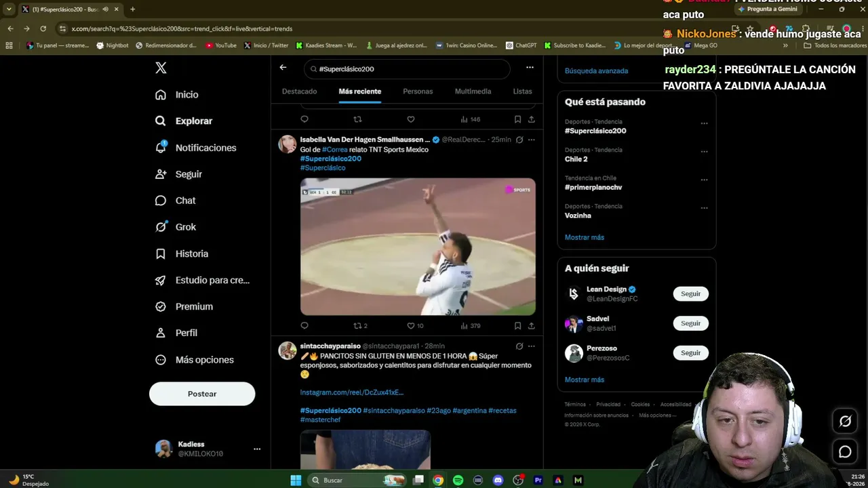Open the Explorar page
Screen dimensions: 868x488
tap(184, 121)
